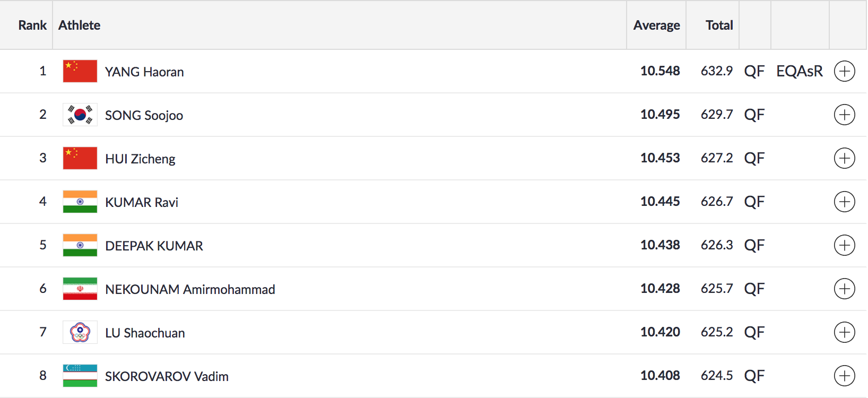Click India flag beside KUMAR Ravi
868x398 pixels.
coord(80,202)
